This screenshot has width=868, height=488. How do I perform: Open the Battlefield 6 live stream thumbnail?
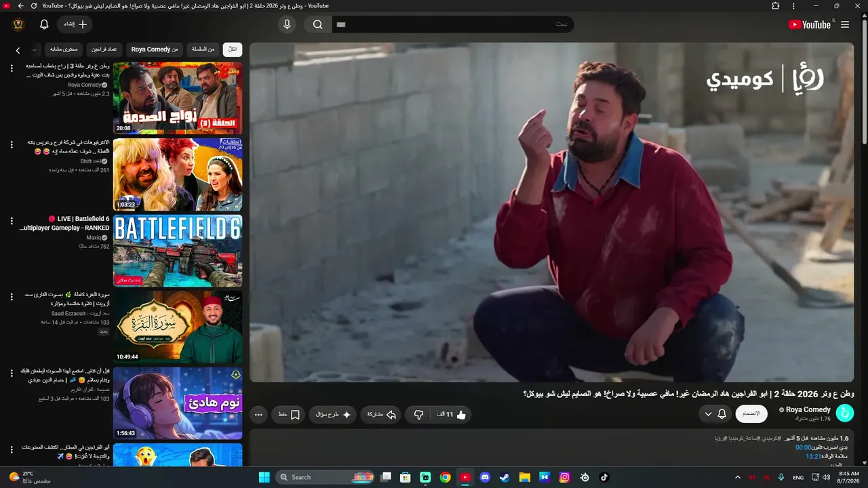pos(178,251)
